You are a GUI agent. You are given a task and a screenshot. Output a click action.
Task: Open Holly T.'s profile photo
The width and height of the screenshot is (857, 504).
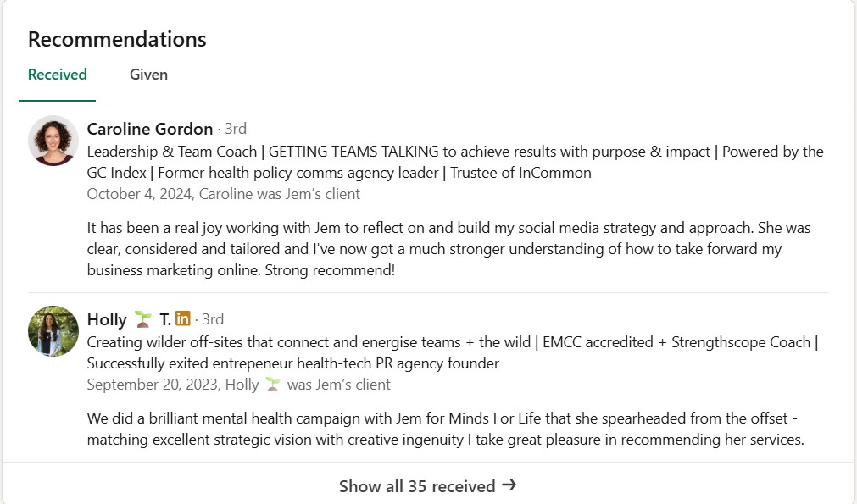(x=53, y=331)
